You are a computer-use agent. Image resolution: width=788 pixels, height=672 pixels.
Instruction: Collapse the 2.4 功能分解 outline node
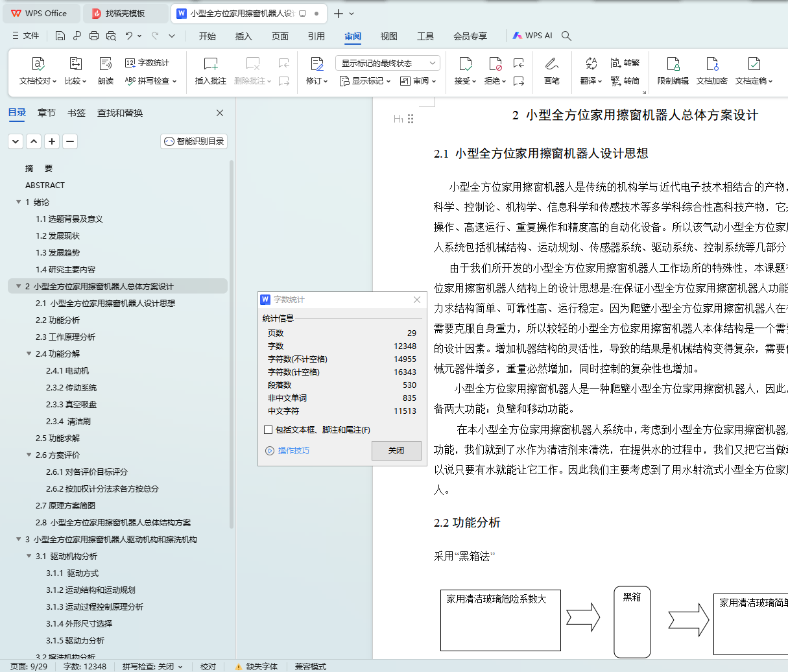(29, 354)
